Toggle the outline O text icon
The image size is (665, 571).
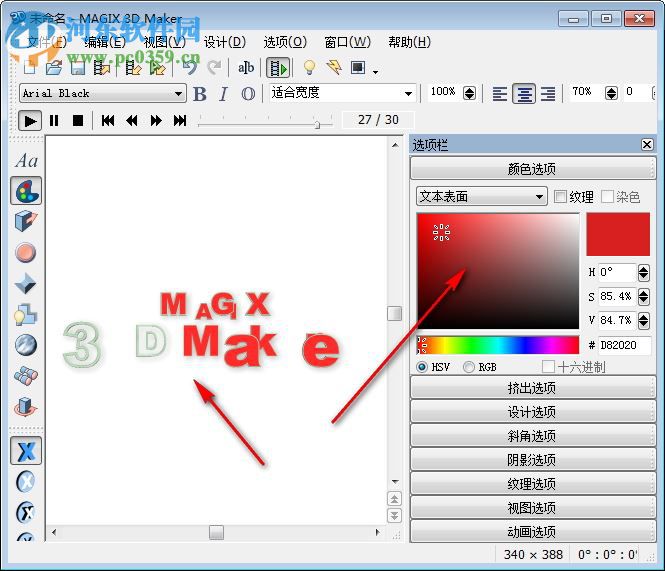(248, 94)
